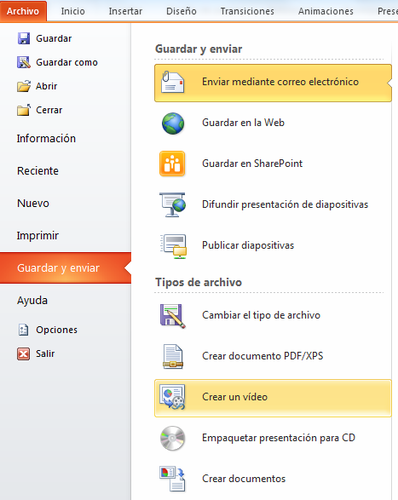Open Reciente presentations list
Screen dimensions: 398x500
pyautogui.click(x=38, y=171)
